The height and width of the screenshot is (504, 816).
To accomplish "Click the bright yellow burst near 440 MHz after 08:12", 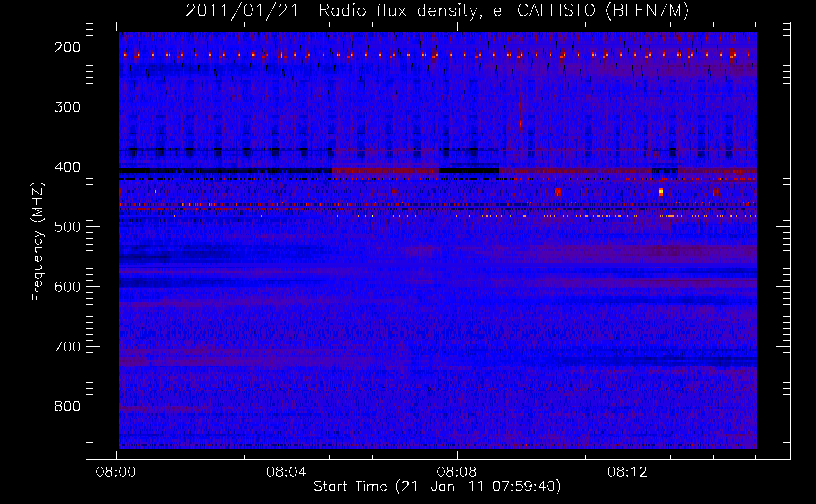I will pyautogui.click(x=661, y=192).
